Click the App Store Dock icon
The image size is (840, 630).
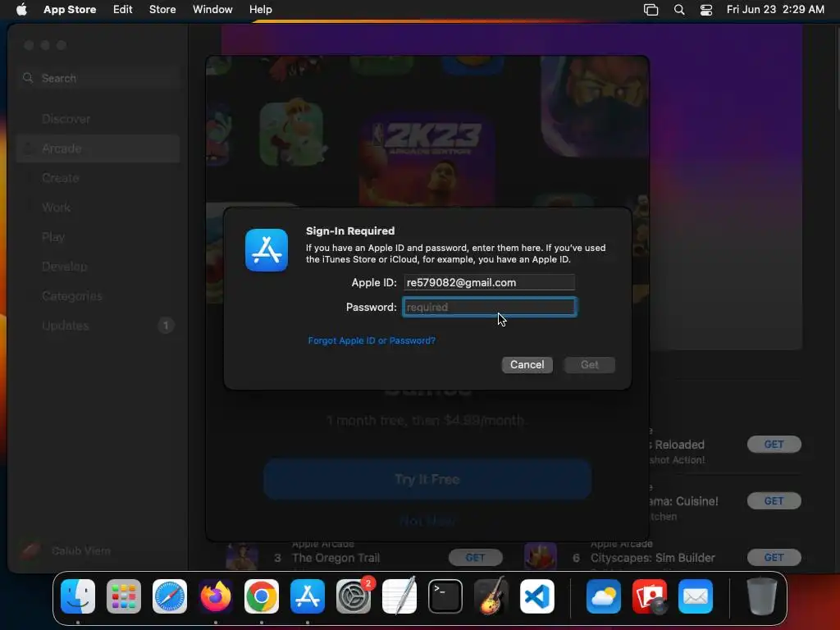point(308,596)
